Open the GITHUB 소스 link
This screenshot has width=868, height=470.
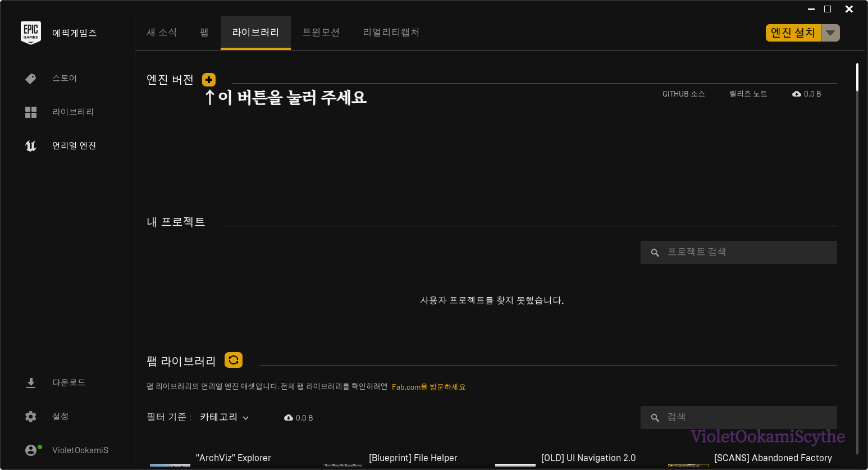[684, 94]
